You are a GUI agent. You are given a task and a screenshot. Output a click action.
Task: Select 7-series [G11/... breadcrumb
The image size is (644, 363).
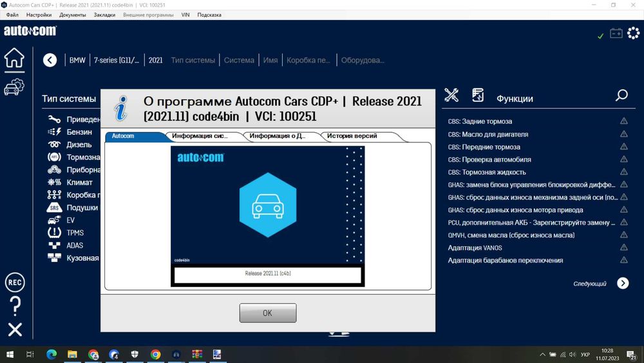coord(117,61)
